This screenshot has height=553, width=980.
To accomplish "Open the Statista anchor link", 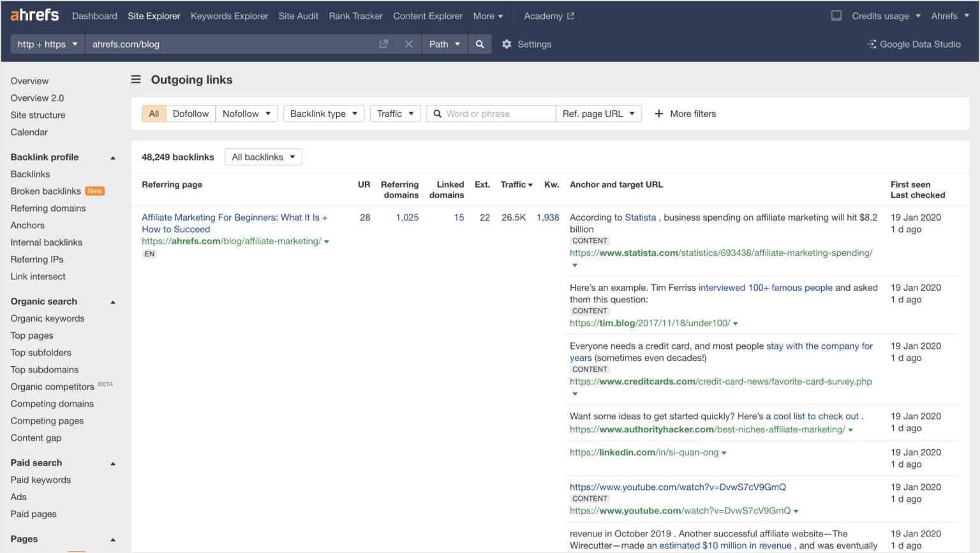I will [x=640, y=218].
